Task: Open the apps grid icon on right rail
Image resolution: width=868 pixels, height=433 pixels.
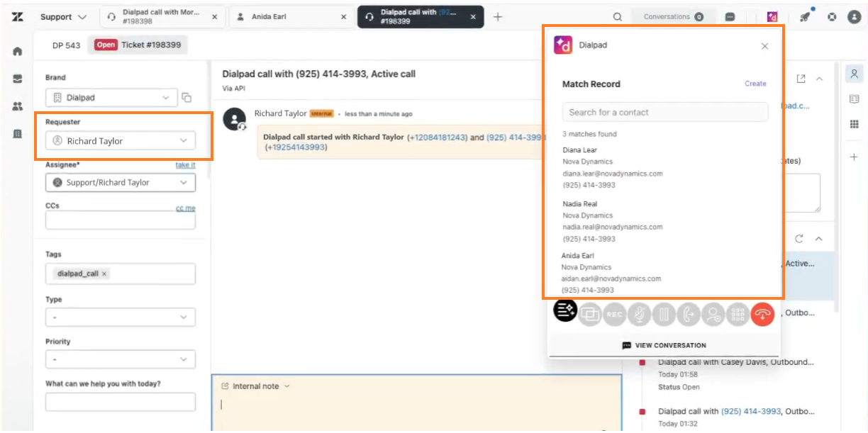Action: [854, 125]
